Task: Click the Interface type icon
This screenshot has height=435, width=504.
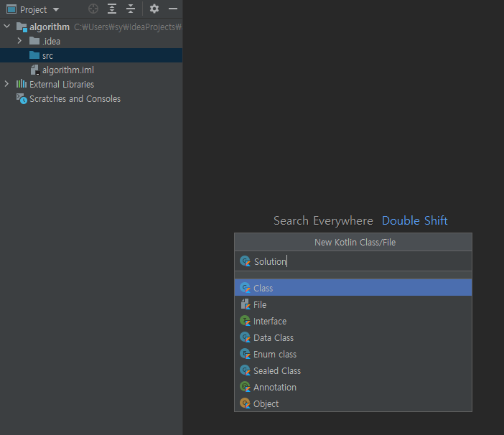Action: pyautogui.click(x=246, y=321)
